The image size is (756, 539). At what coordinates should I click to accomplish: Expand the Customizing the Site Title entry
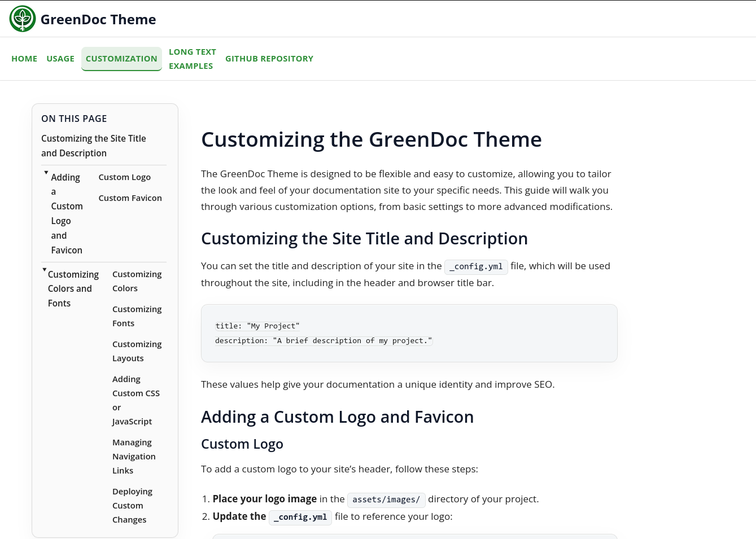click(x=94, y=146)
